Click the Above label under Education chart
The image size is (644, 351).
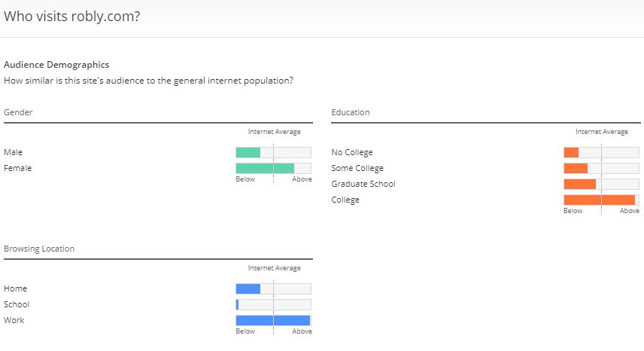click(629, 211)
